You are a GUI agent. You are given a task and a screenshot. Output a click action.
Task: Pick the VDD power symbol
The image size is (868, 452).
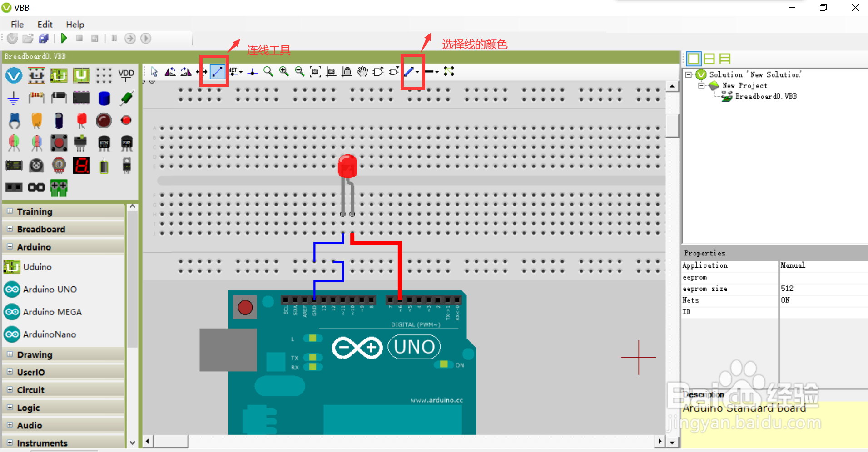(x=126, y=75)
